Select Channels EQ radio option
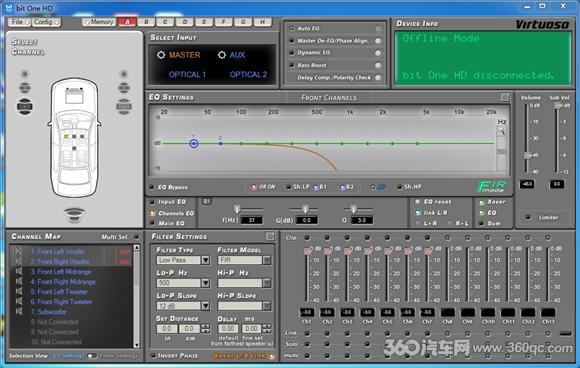 coord(152,213)
